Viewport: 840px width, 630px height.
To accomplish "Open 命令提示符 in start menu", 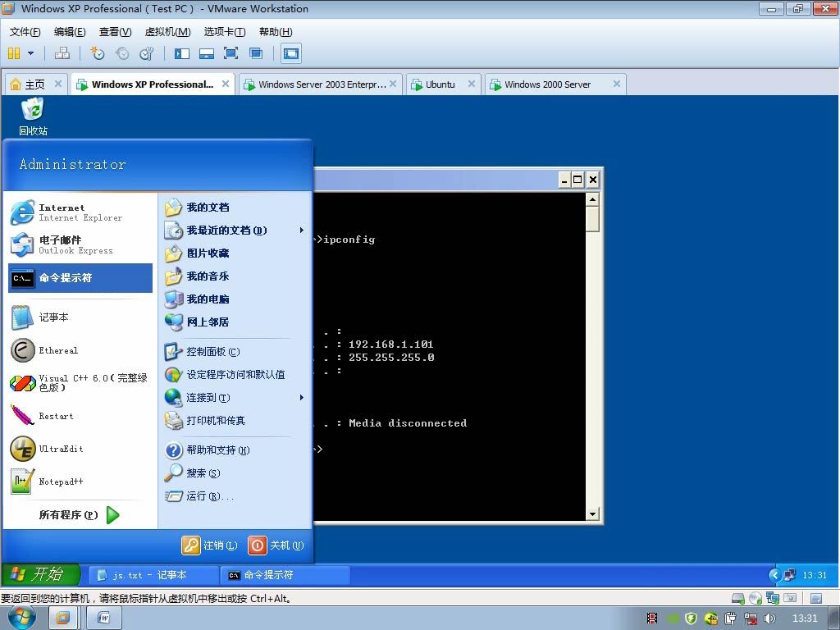I will coord(80,278).
